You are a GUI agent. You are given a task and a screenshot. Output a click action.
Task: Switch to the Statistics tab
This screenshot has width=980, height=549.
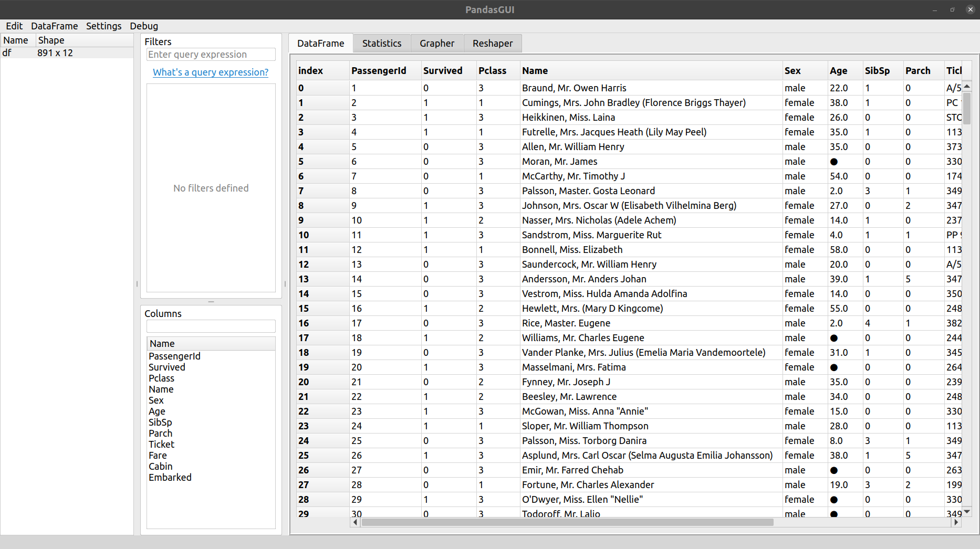coord(382,44)
